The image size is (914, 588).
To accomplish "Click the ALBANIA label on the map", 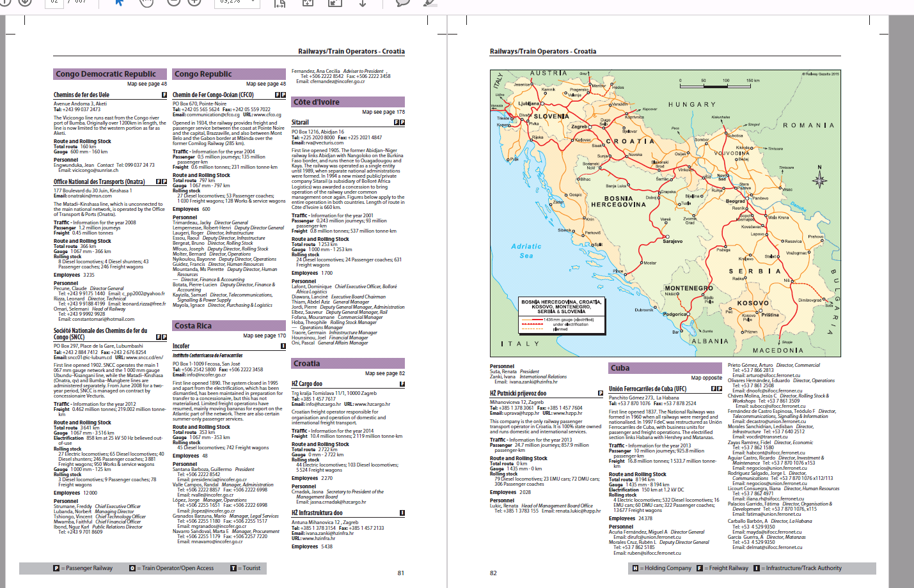I will pos(710,341).
